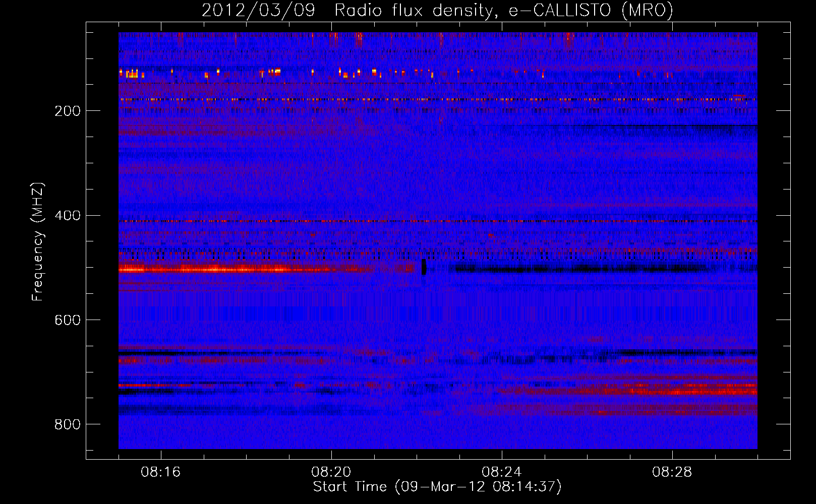816x504 pixels.
Task: Click the 600 frequency tick label
Action: (x=68, y=320)
